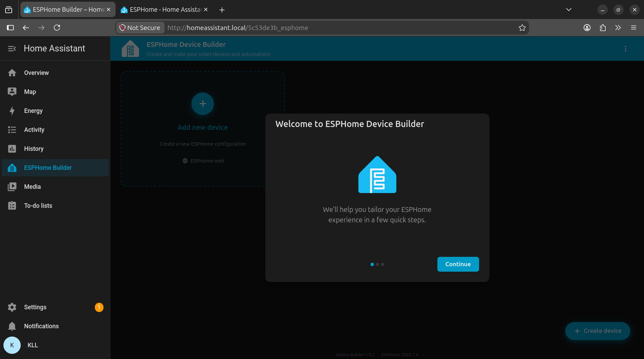Click Create a new ESPHome configuration text

(x=203, y=144)
